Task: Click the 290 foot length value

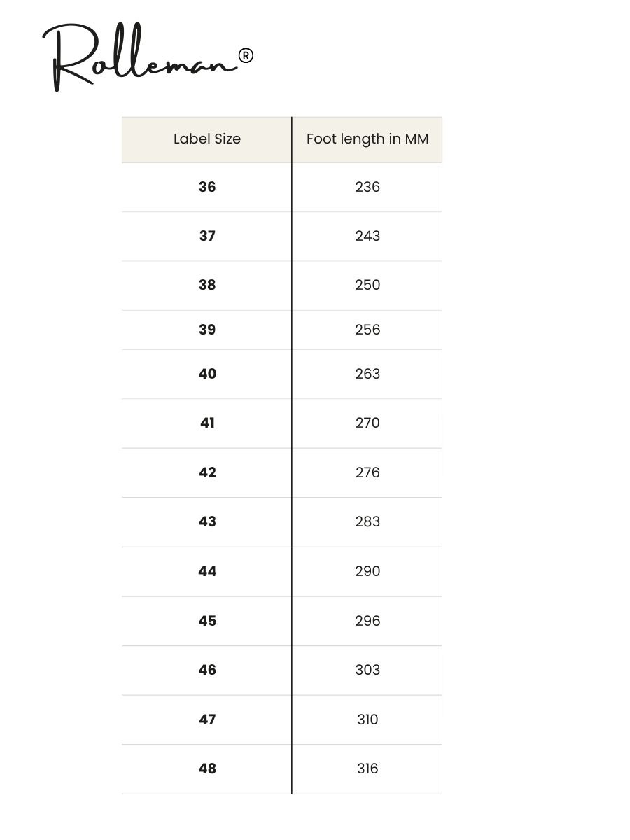Action: pyautogui.click(x=367, y=571)
